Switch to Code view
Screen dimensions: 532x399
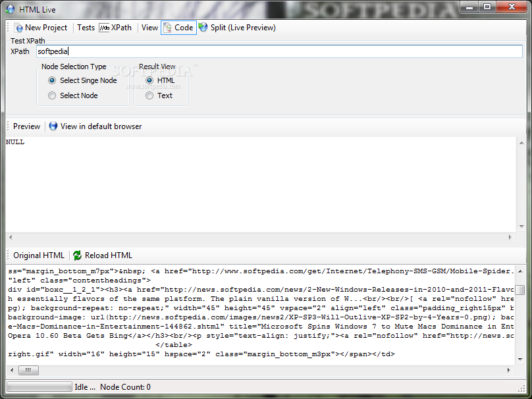pos(178,28)
